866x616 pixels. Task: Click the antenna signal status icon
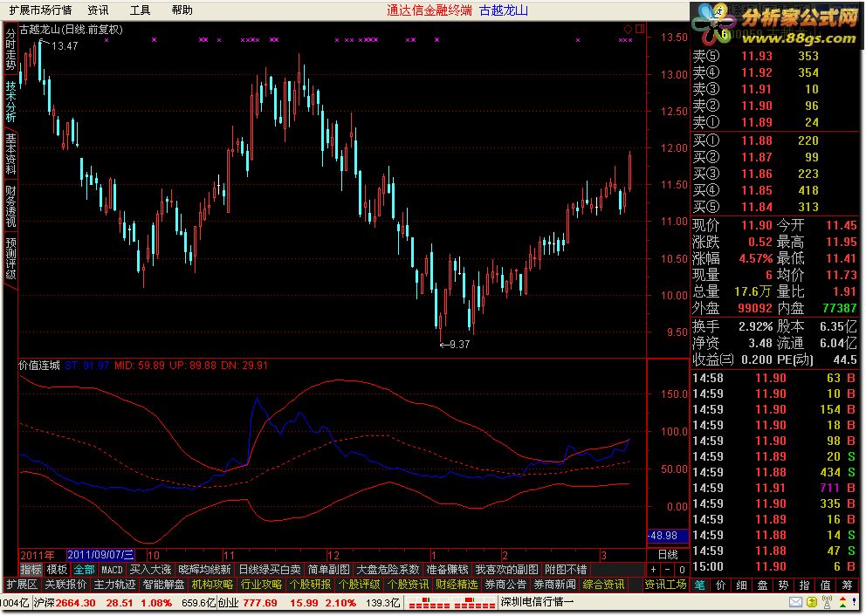pos(827,602)
